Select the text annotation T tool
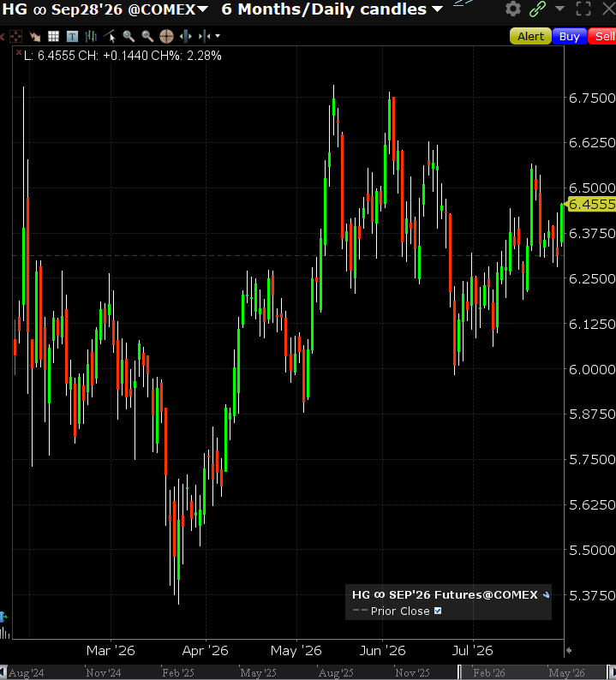The width and height of the screenshot is (616, 680). [x=72, y=37]
